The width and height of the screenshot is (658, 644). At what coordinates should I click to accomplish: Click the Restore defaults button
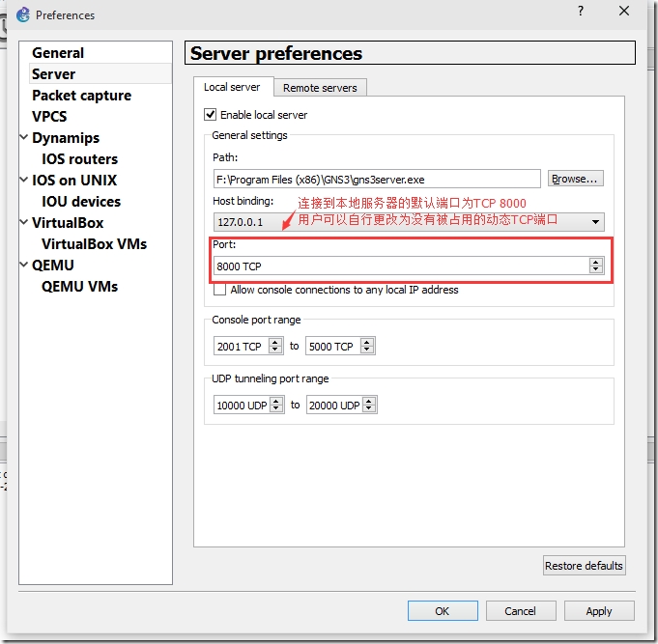click(584, 566)
